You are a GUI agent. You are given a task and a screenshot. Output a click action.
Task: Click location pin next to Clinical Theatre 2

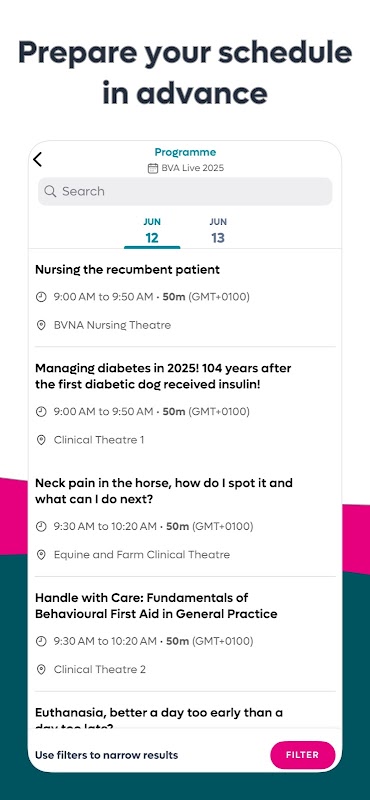[41, 669]
